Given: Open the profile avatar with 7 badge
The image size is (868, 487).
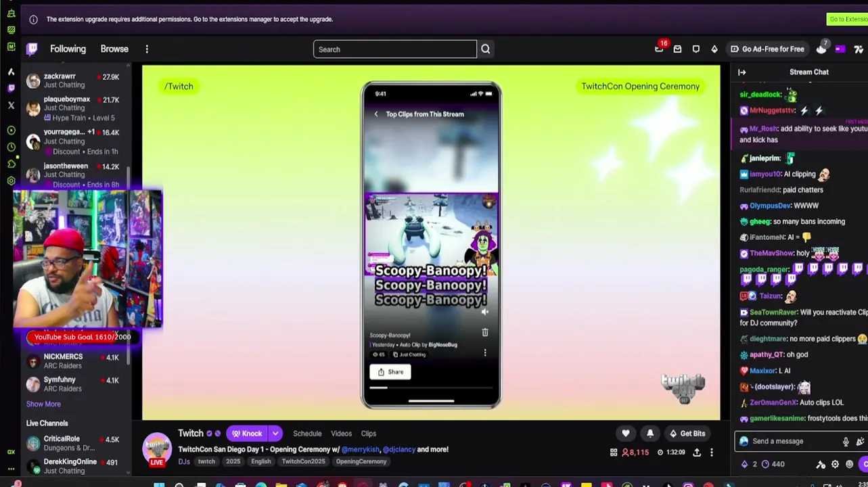Looking at the screenshot, I should point(821,49).
